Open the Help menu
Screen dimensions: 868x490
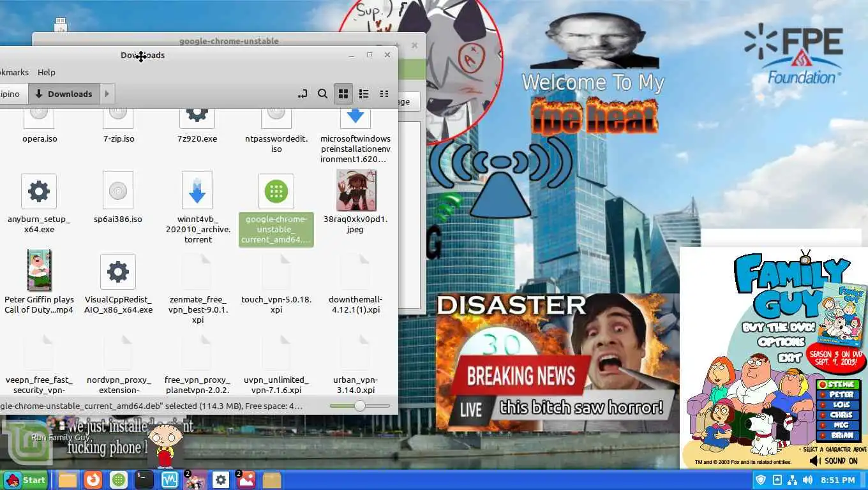47,72
